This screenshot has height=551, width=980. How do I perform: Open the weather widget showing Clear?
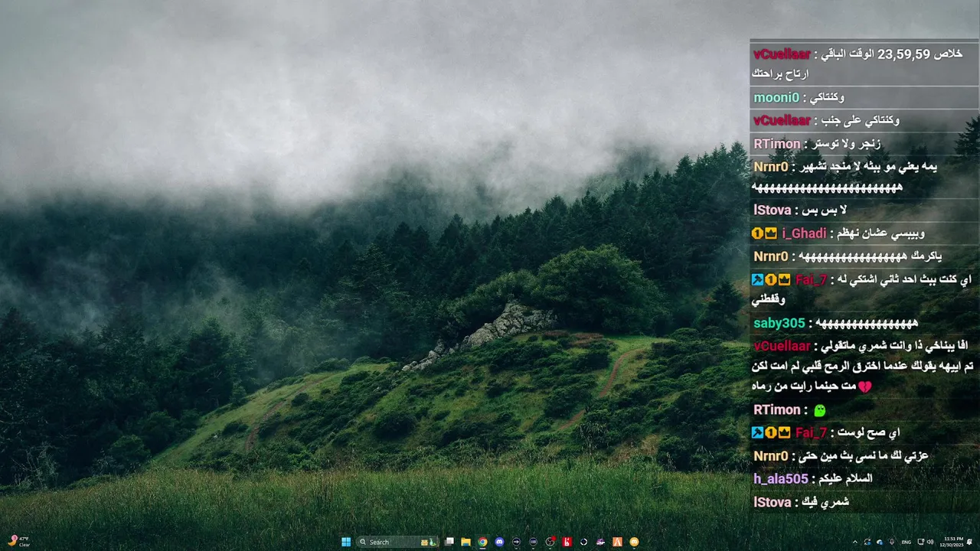tap(19, 542)
